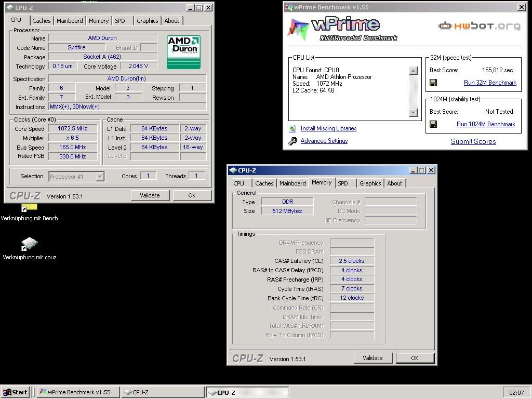Click the Install Missing Libraries icon
This screenshot has height=399, width=532.
point(292,129)
